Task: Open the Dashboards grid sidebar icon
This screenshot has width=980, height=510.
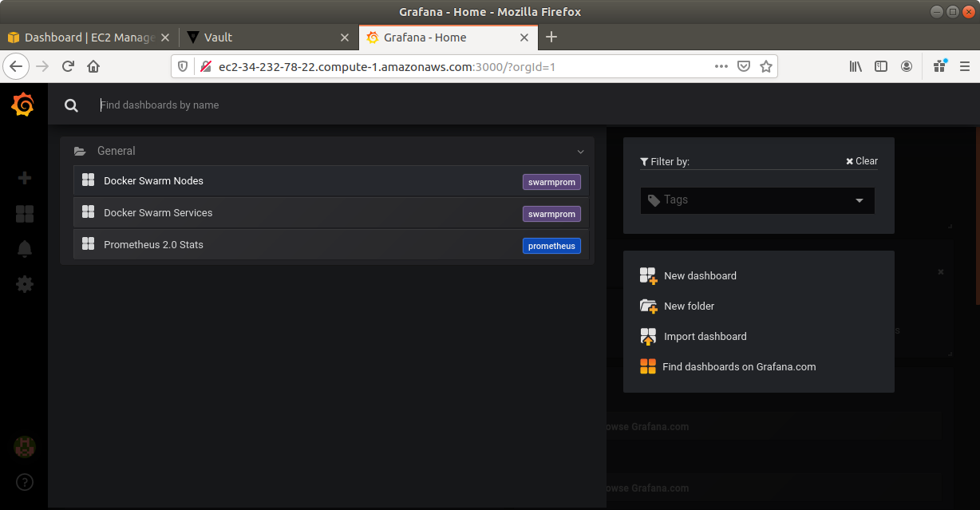Action: click(24, 213)
